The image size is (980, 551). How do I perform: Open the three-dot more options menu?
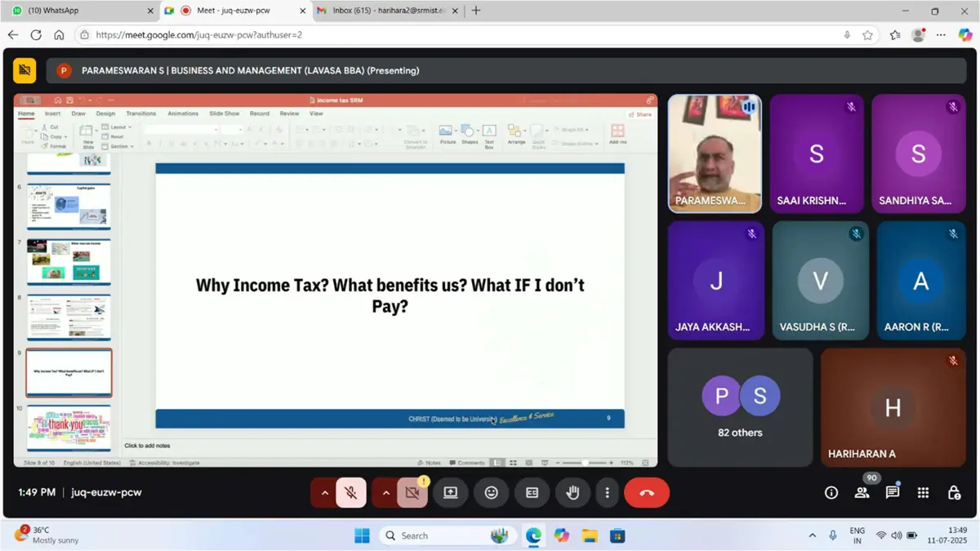coord(607,493)
